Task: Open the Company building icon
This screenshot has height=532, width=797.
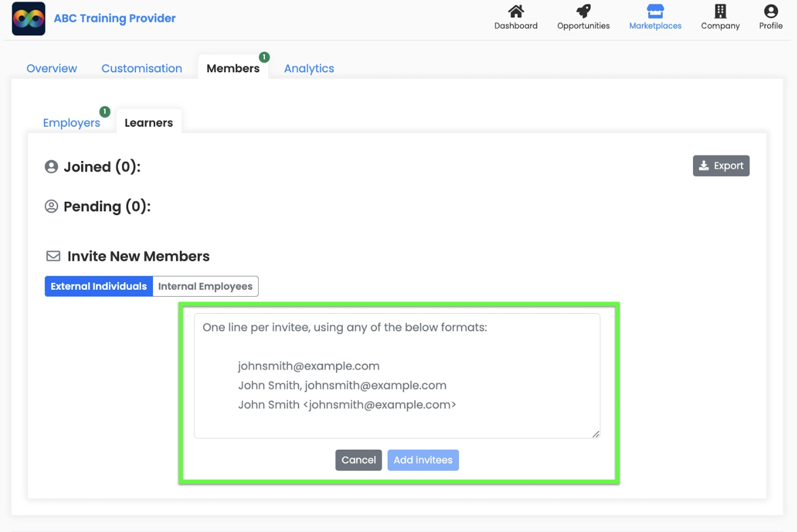Action: 720,11
